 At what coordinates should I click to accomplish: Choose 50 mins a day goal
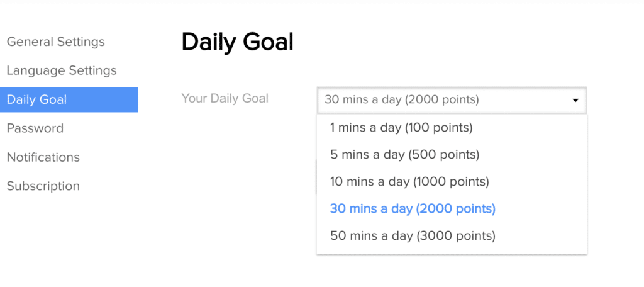[x=413, y=236]
